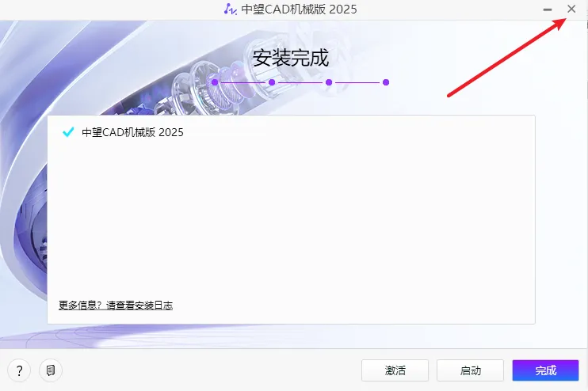Close the installer window
588x391 pixels.
571,9
